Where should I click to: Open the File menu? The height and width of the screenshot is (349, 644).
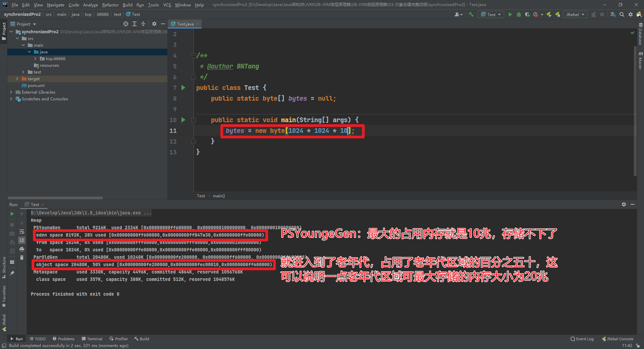coord(15,5)
